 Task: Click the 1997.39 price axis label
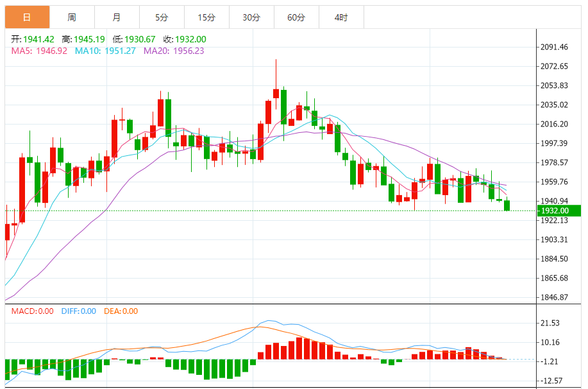pyautogui.click(x=554, y=143)
